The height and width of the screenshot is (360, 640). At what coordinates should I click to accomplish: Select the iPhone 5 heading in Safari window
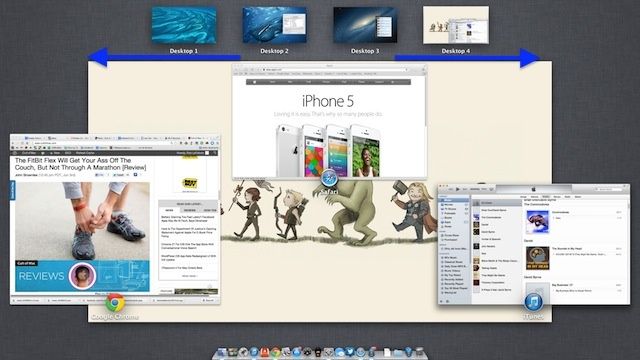(328, 101)
